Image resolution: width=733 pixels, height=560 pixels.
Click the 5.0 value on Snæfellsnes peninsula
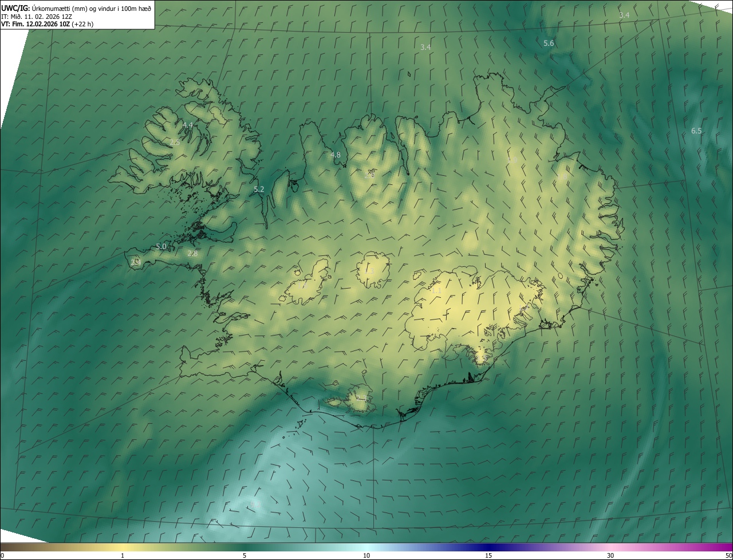click(x=161, y=247)
